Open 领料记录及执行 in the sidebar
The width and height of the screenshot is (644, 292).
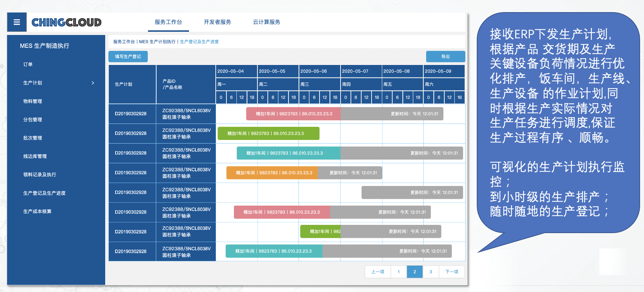(40, 175)
